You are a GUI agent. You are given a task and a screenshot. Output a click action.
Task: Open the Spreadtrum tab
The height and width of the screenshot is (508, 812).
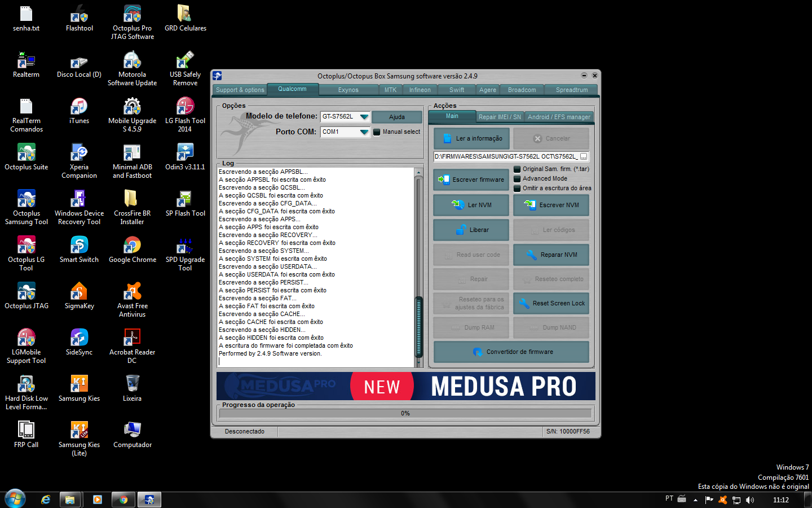pyautogui.click(x=571, y=90)
